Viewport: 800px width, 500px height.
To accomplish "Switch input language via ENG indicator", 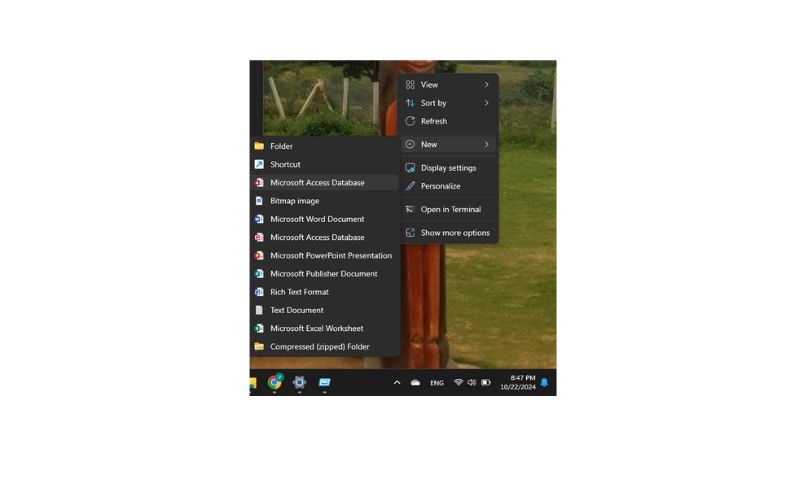I will (x=437, y=383).
